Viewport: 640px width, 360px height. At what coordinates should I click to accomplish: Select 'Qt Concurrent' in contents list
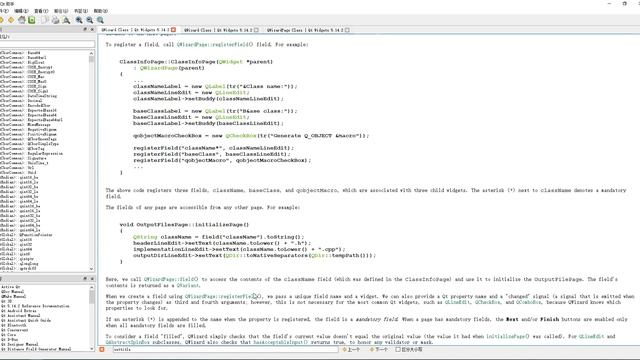click(x=15, y=330)
